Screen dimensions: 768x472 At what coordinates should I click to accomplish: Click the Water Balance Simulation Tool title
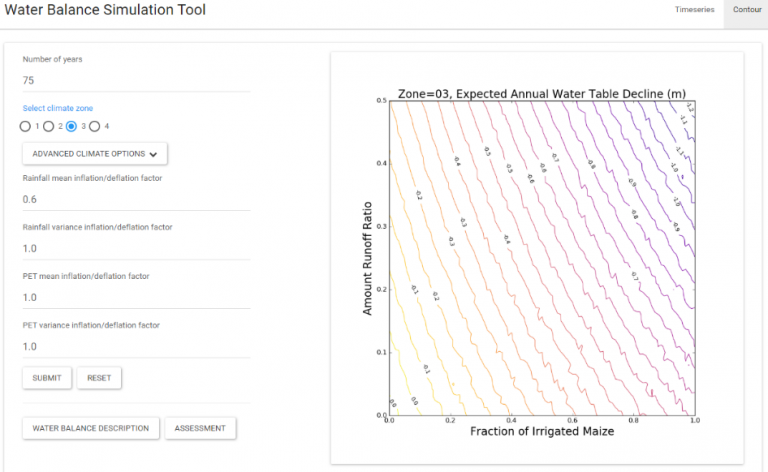pyautogui.click(x=105, y=11)
